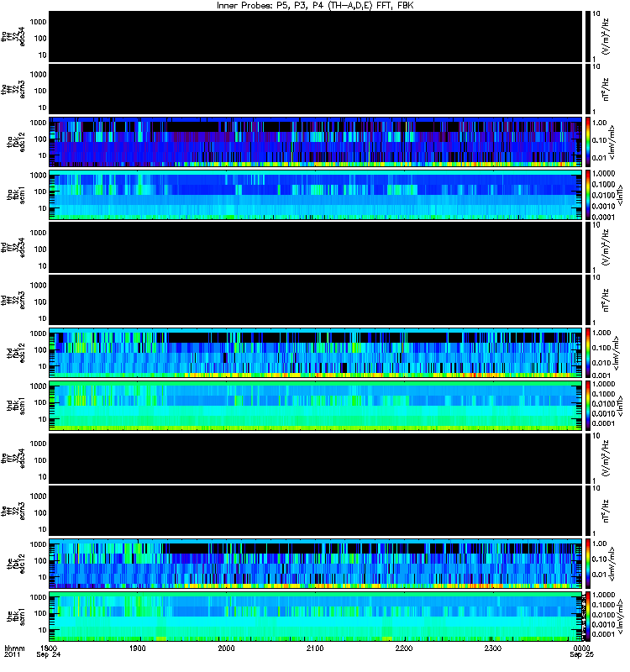Click the 'Sep 25' date label

tap(581, 654)
